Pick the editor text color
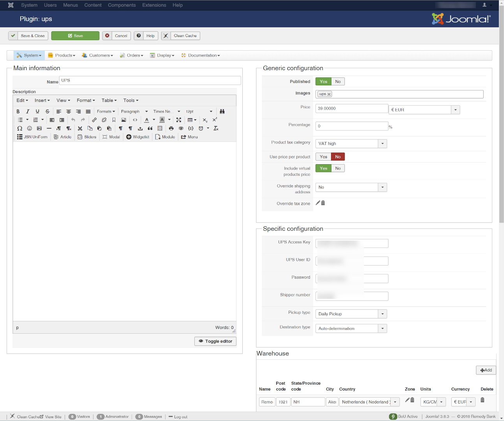 [x=147, y=120]
